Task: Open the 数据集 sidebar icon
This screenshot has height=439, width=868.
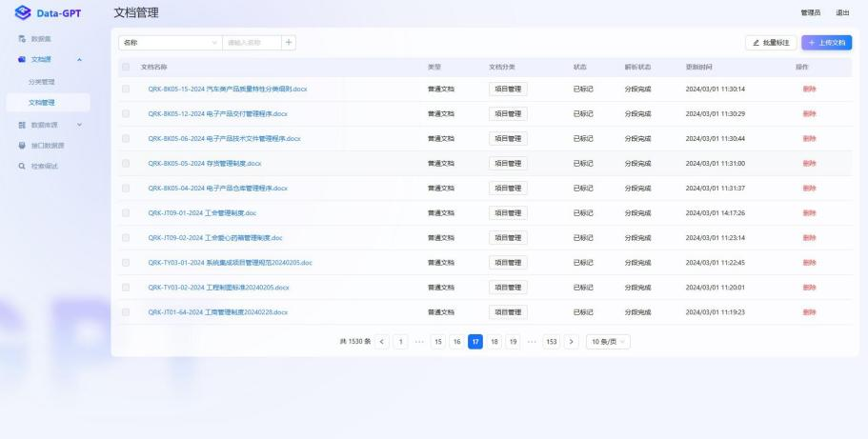Action: coord(22,39)
